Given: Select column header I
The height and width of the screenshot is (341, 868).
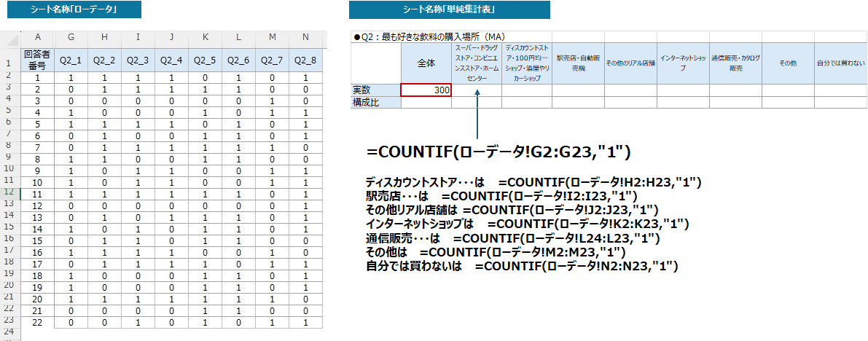Looking at the screenshot, I should coord(138,37).
